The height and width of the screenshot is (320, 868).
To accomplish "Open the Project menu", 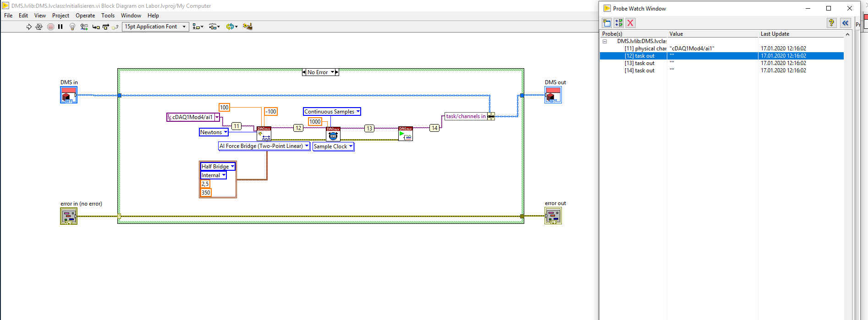I will click(60, 16).
